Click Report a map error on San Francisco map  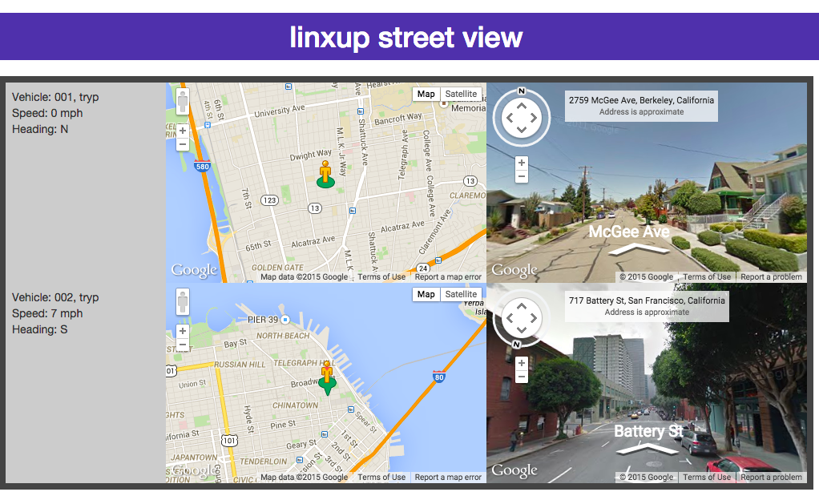pos(448,478)
